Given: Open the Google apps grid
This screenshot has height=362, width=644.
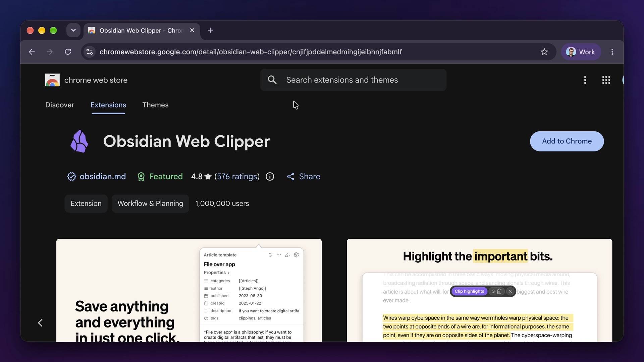Looking at the screenshot, I should click(x=606, y=80).
